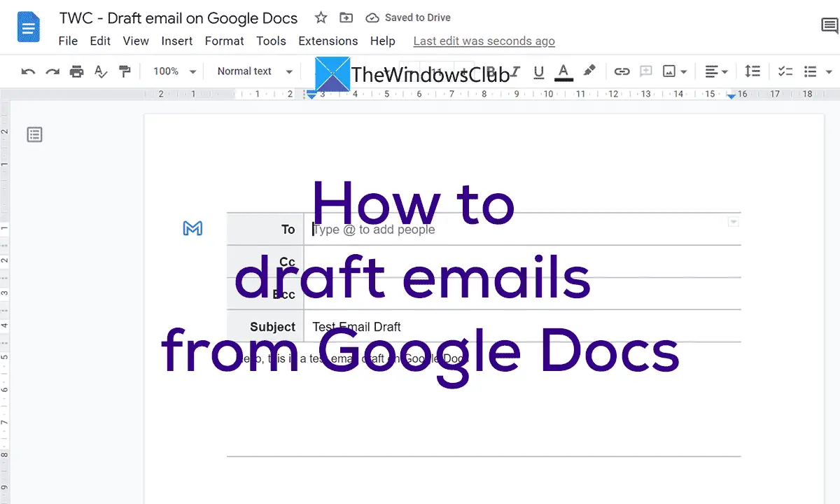Select the 'To' row label

(288, 230)
